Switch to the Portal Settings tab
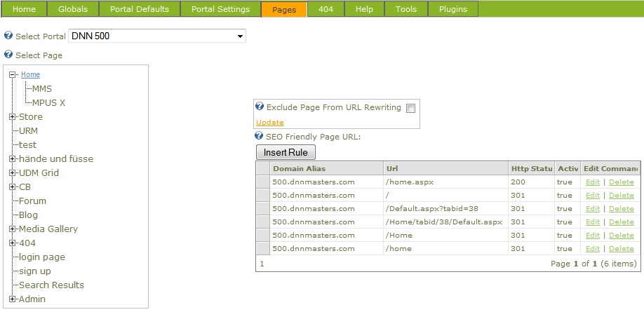 click(220, 9)
